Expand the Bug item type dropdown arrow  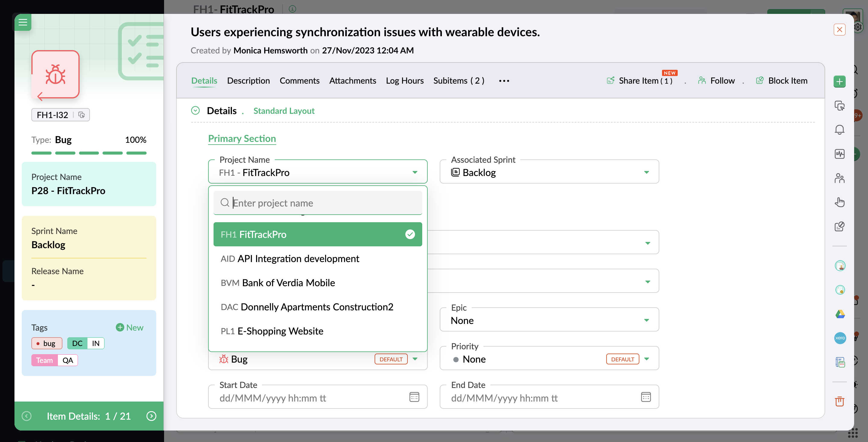(x=415, y=359)
